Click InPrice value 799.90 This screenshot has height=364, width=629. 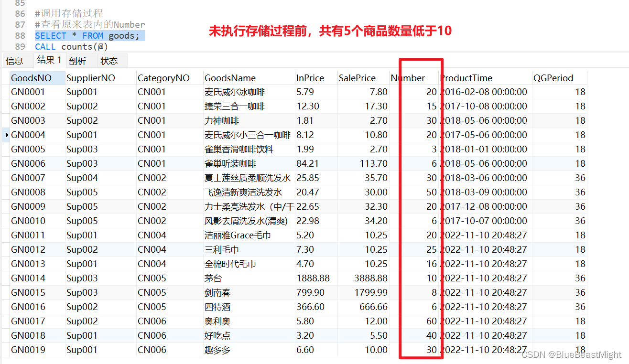coord(311,292)
